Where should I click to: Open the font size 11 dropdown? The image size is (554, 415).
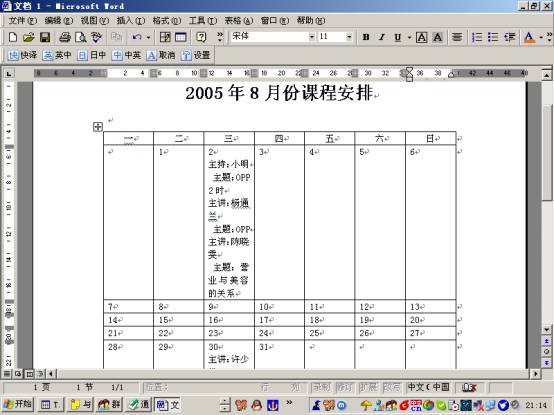(x=349, y=37)
